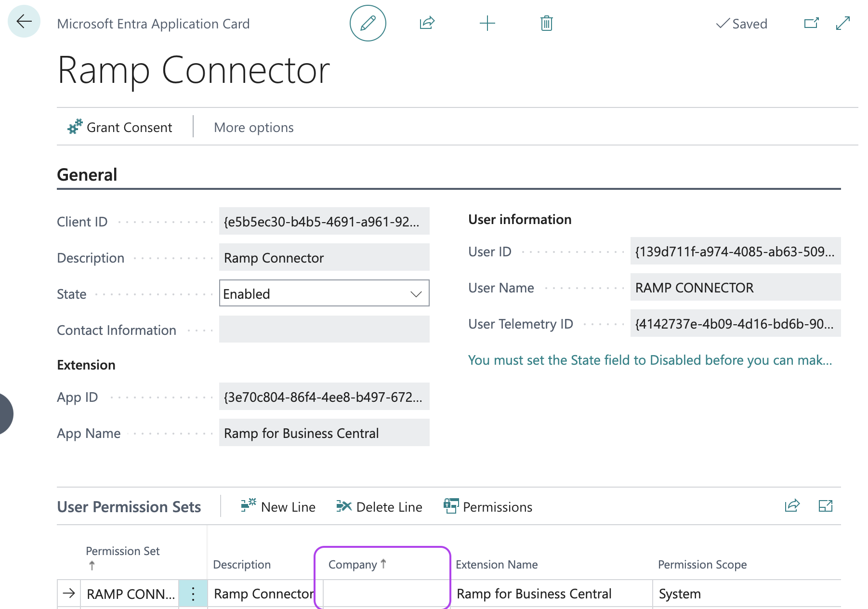Click the Ramp Connector description cell
This screenshot has height=609, width=868.
coord(264,594)
